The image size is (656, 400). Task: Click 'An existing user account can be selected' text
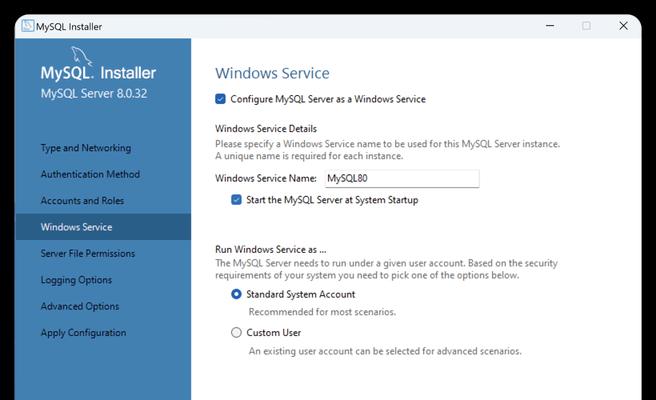pos(385,351)
